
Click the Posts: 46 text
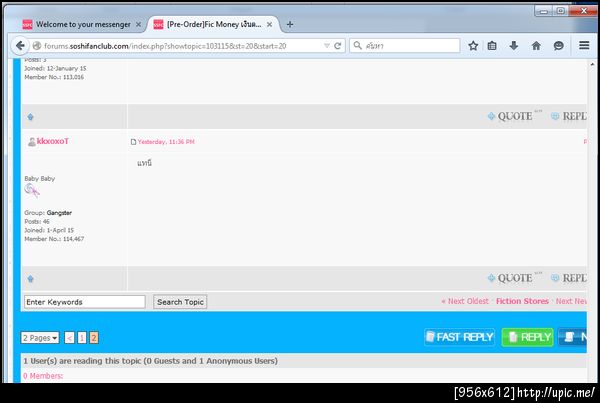(37, 222)
